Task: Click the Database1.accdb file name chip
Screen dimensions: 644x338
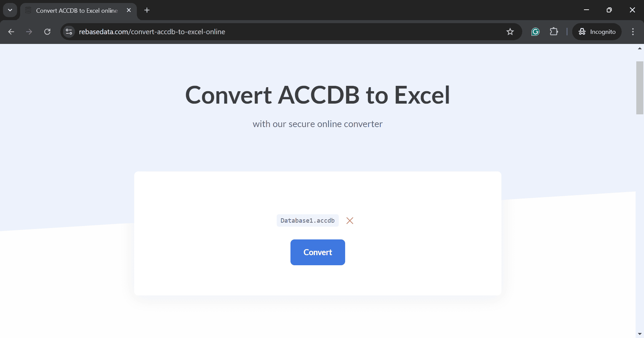Action: tap(308, 221)
